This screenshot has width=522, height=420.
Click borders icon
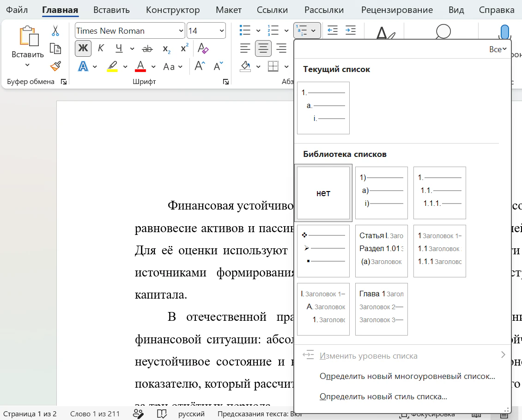pos(273,66)
